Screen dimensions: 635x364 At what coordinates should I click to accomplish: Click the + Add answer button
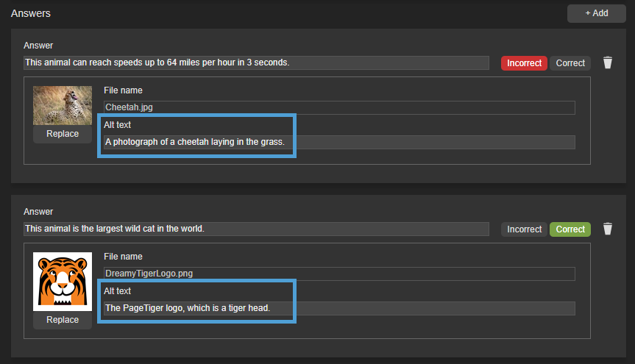(596, 13)
